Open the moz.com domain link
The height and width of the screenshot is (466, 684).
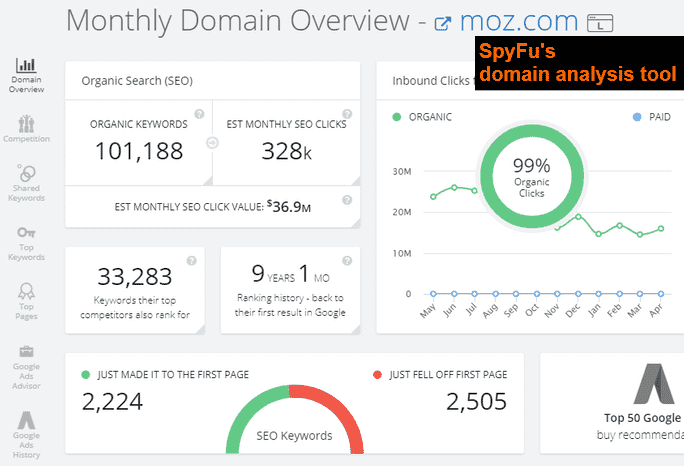[x=519, y=21]
